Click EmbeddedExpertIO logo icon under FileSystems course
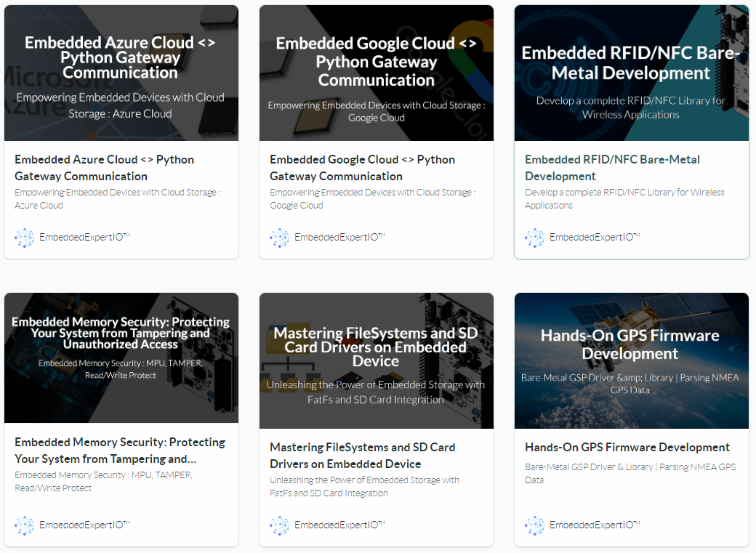Viewport: 756px width, 553px height. click(x=279, y=525)
